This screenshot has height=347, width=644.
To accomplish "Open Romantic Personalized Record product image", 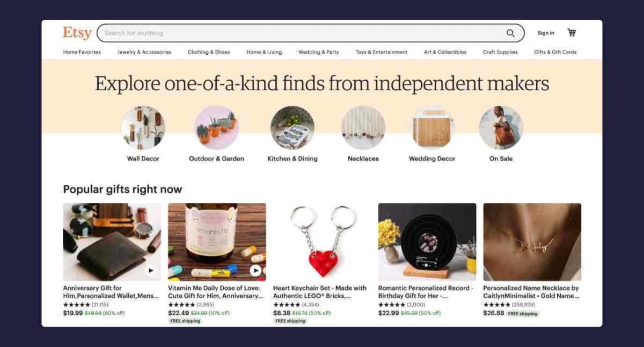I will click(427, 242).
